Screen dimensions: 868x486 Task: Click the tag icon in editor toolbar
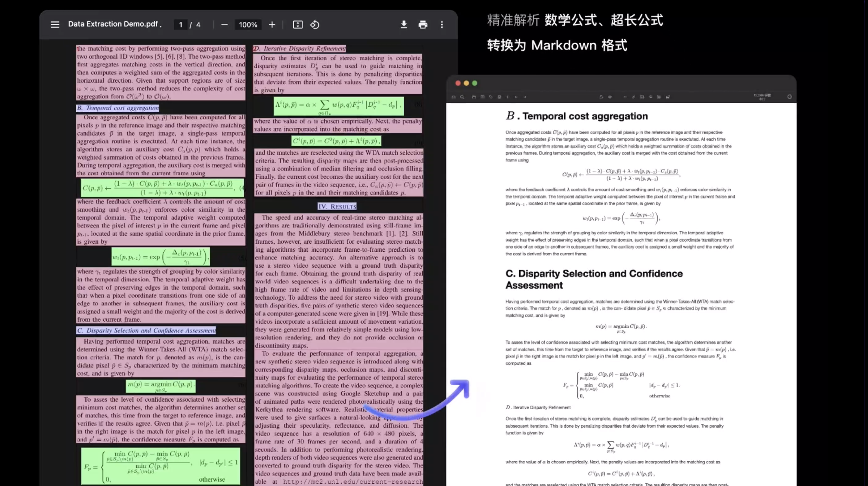point(491,97)
